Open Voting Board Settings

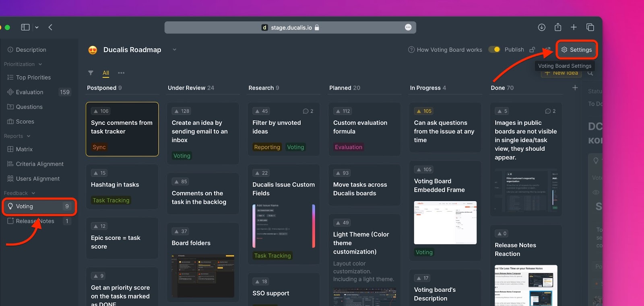click(577, 49)
